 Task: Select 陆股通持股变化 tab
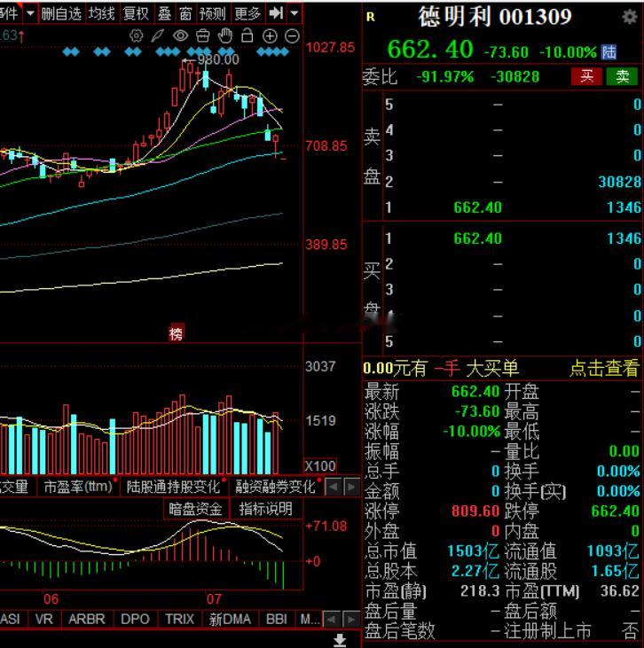[x=172, y=487]
